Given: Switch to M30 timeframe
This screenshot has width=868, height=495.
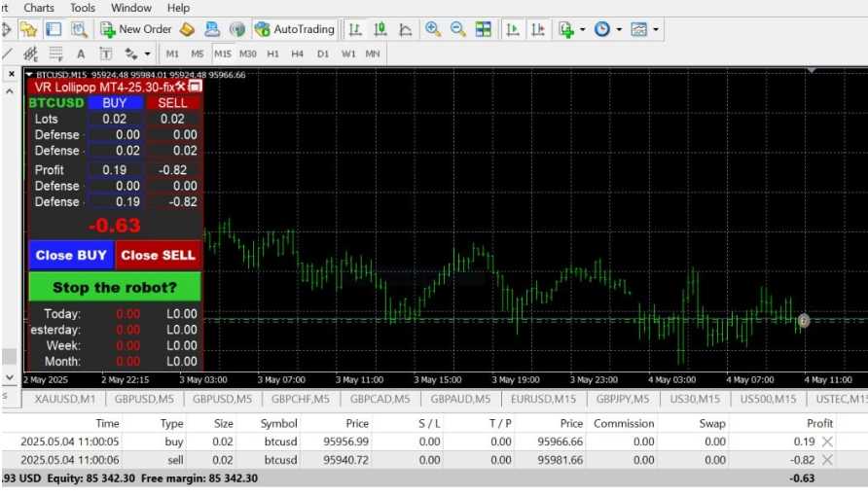Looking at the screenshot, I should pos(247,53).
